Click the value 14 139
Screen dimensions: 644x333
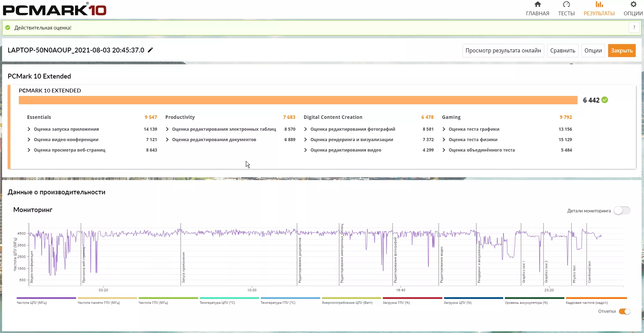click(x=151, y=129)
